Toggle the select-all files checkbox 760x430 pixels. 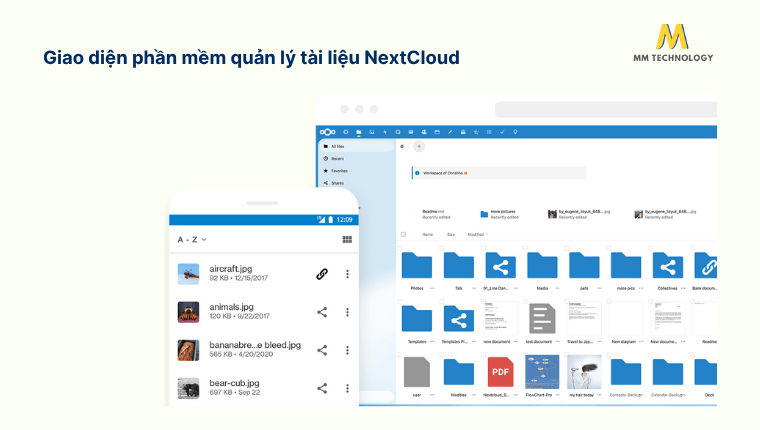coord(403,234)
